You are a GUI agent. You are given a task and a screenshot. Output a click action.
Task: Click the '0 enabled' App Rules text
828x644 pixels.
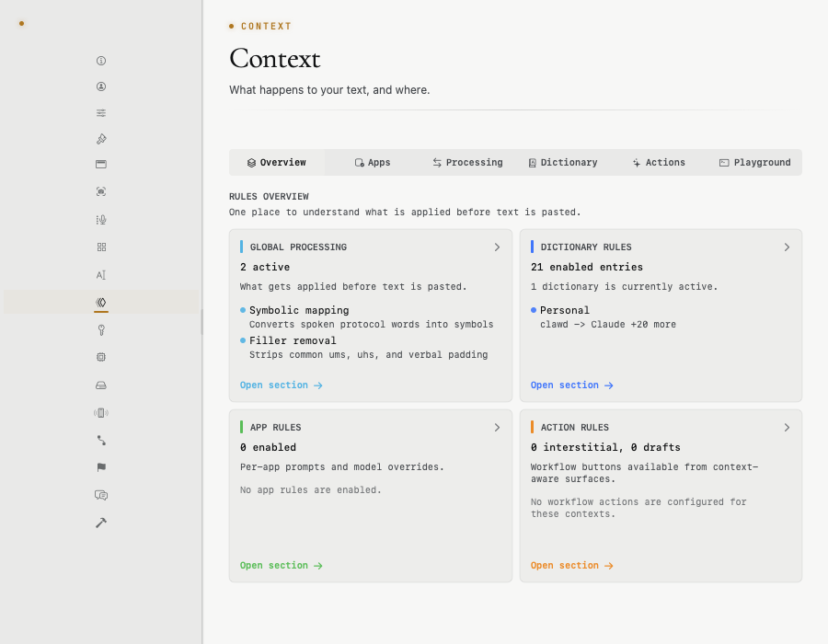(269, 447)
